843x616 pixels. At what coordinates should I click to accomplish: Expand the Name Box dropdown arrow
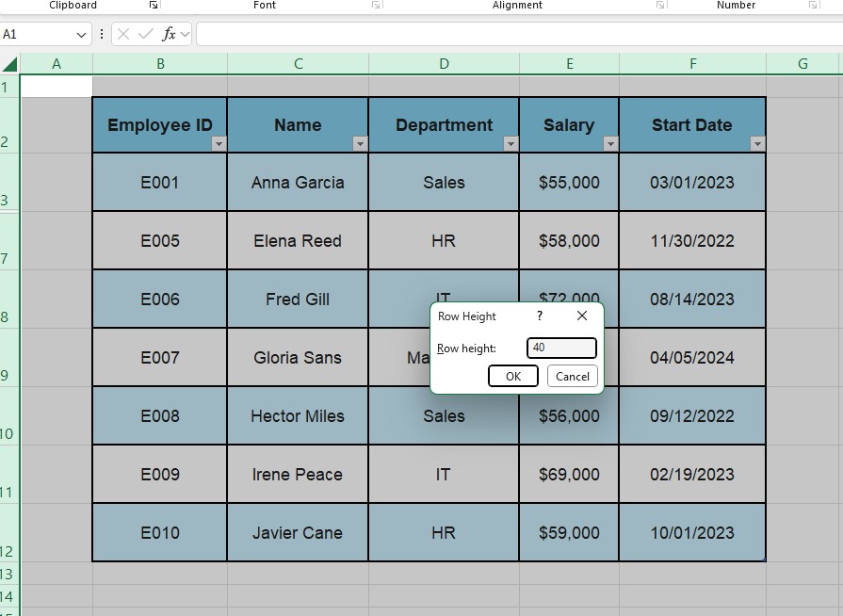[x=81, y=33]
